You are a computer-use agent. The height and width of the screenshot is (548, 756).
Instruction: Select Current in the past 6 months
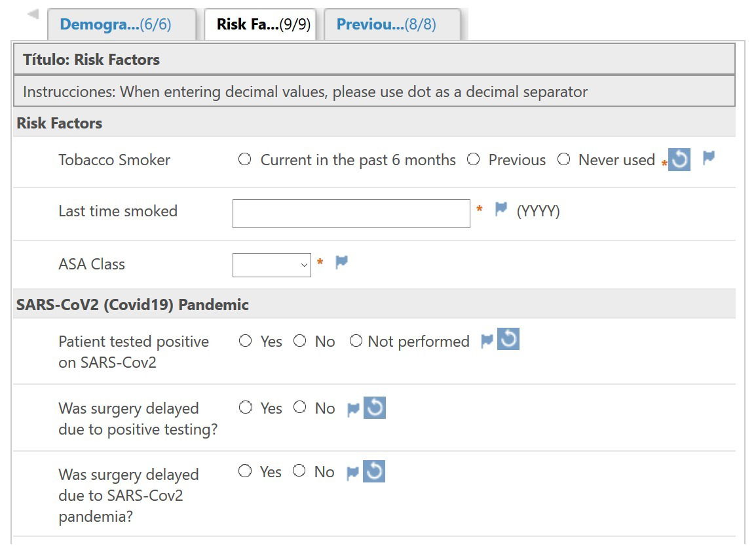point(244,159)
